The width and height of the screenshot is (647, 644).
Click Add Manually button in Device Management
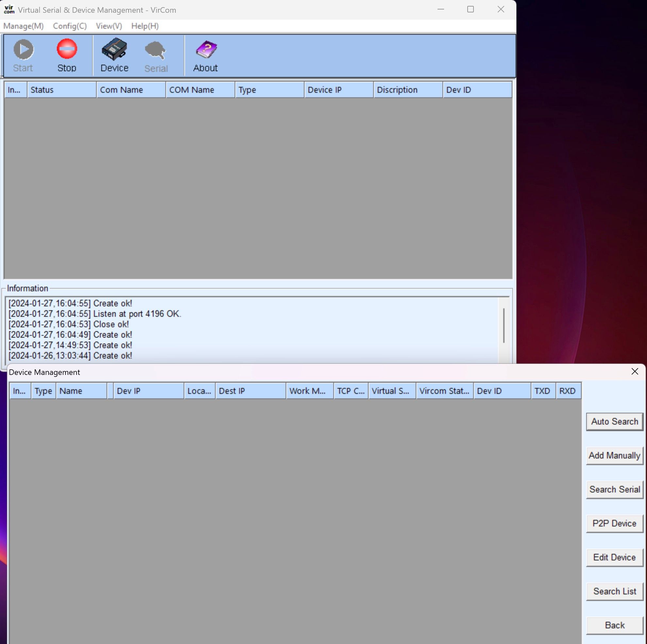(615, 455)
